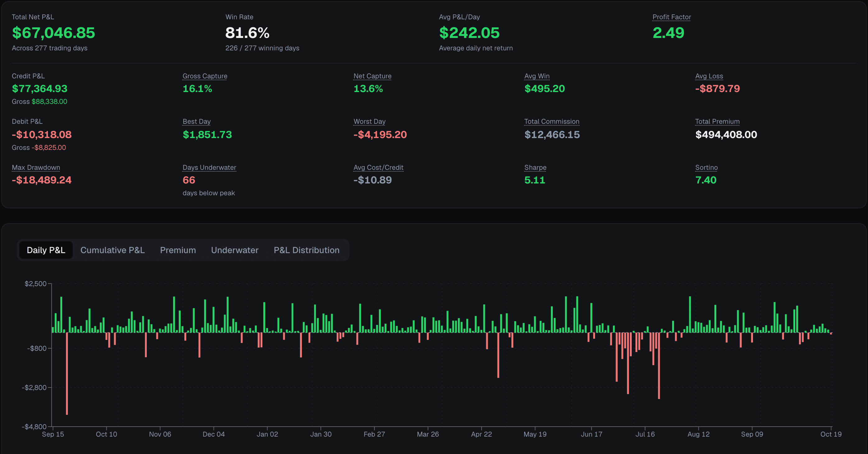Click the Win Rate value 81.6%
Screen dimensions: 868x454
coord(247,33)
